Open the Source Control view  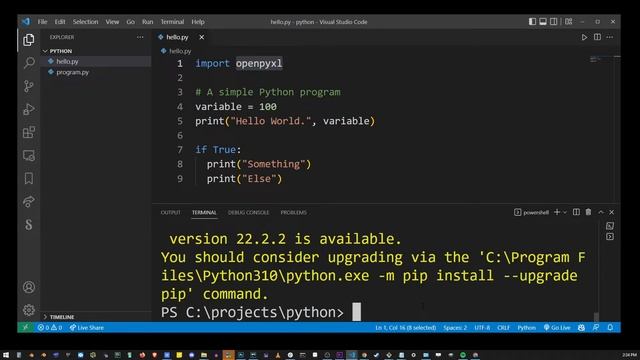point(29,86)
